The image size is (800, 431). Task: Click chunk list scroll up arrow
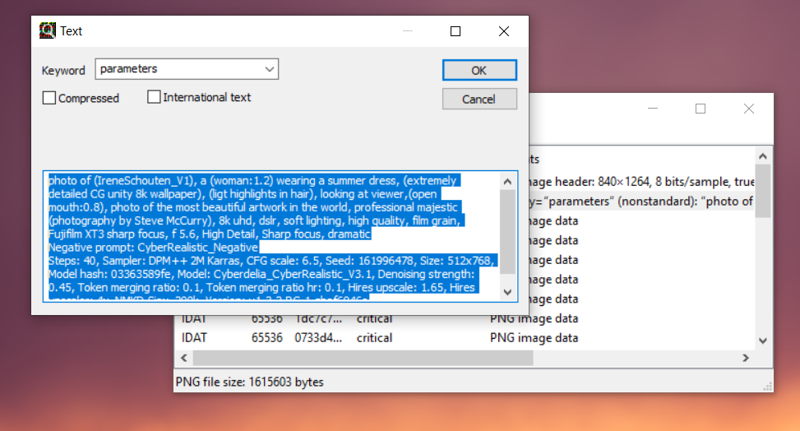(763, 157)
